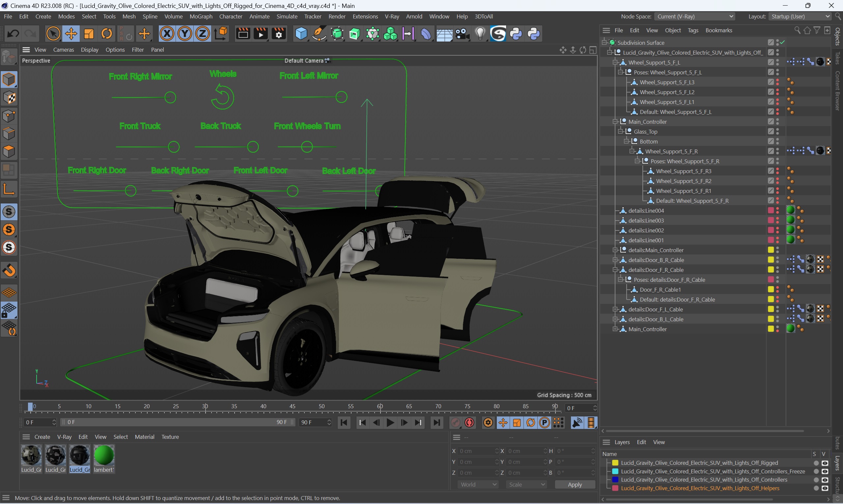Click blue Controllers layer color swatch
Screen dimensions: 843x504
(615, 480)
